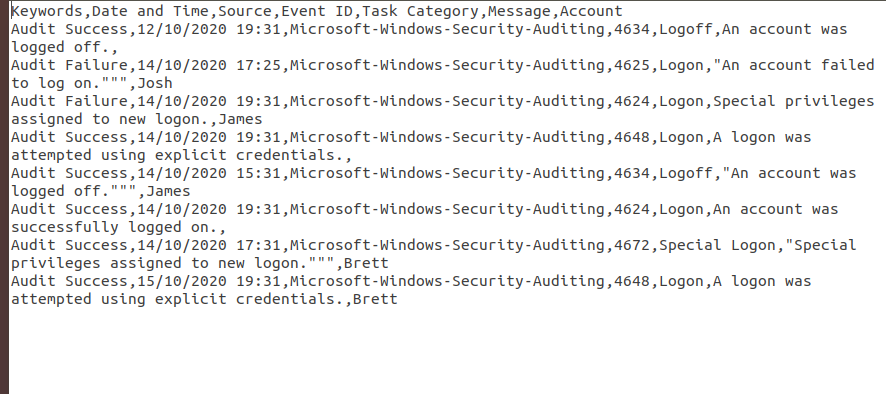Click the date 15/10/2020
This screenshot has width=886, height=394.
click(x=182, y=281)
